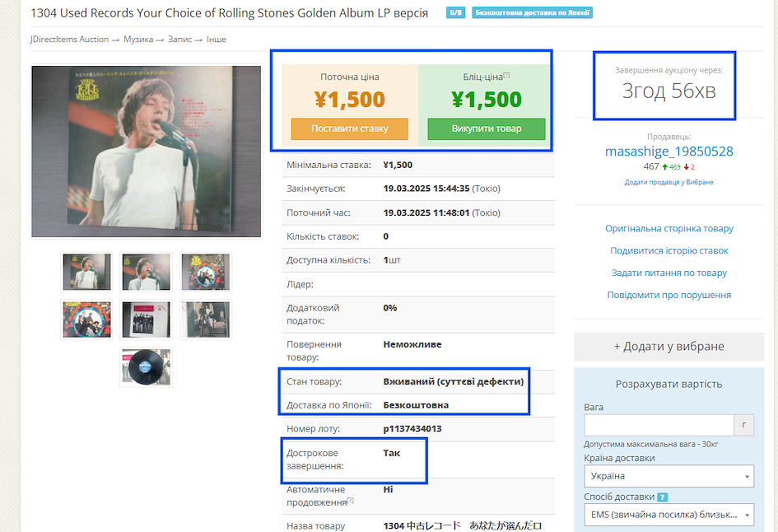
Task: Click the auction countdown 3год 56хв
Action: click(669, 91)
